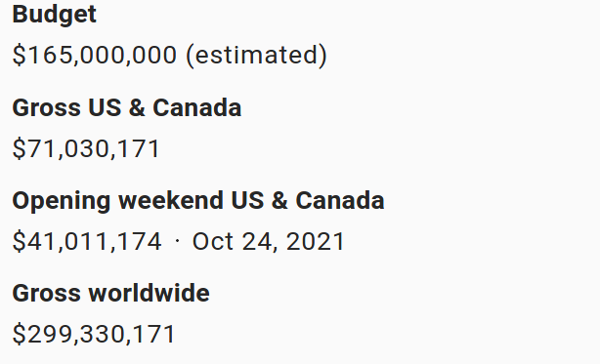Click Canada in the Opening weekend heading
Image resolution: width=600 pixels, height=364 pixels.
(340, 200)
